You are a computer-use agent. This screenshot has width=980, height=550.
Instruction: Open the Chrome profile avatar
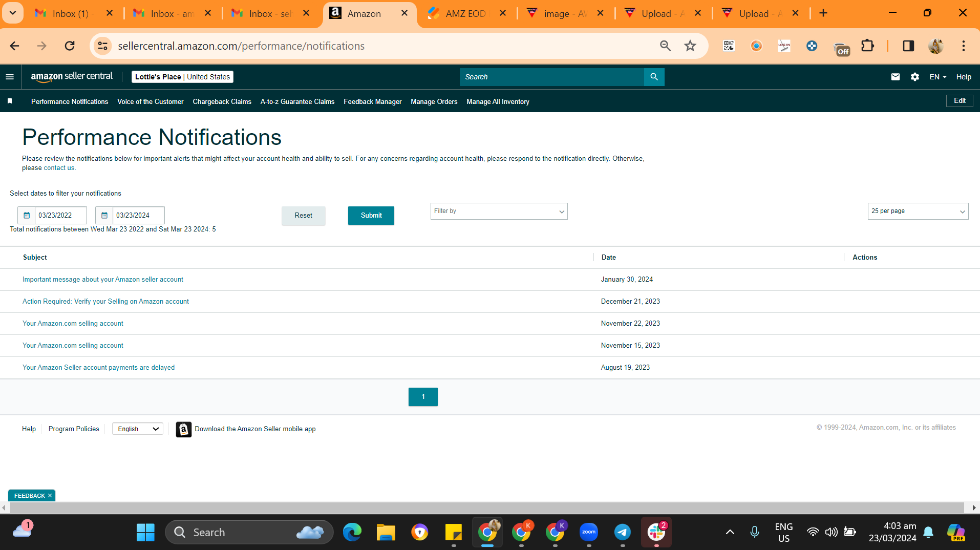(x=936, y=46)
